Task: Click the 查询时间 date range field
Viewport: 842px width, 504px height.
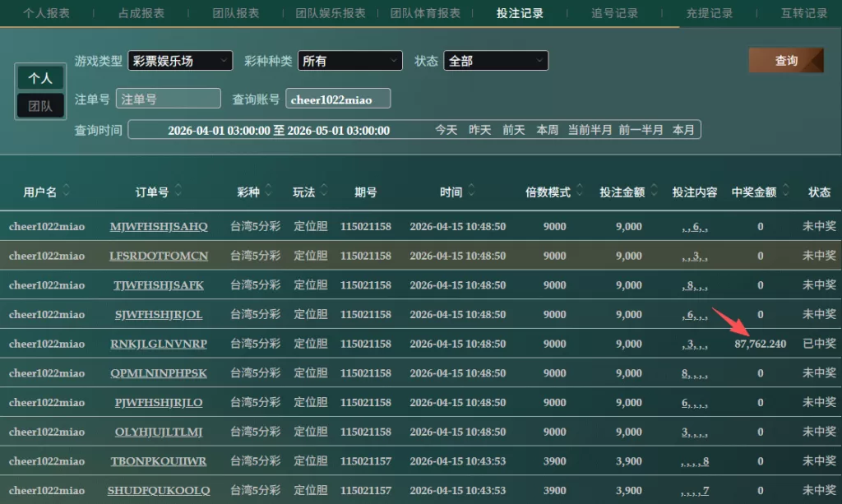Action: (x=279, y=130)
